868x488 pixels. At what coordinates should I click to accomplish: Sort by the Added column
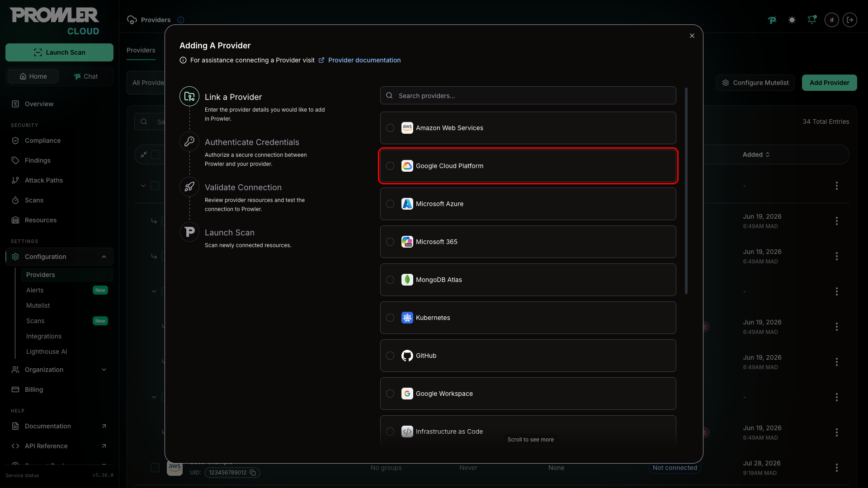click(x=756, y=155)
